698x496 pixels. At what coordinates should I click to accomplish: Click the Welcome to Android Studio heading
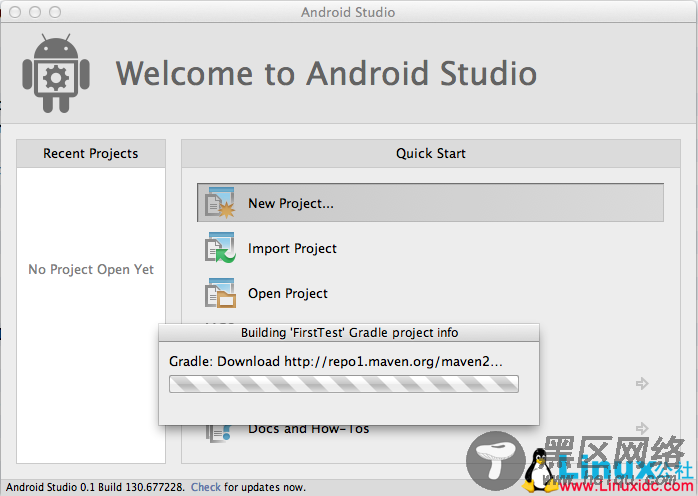point(326,73)
